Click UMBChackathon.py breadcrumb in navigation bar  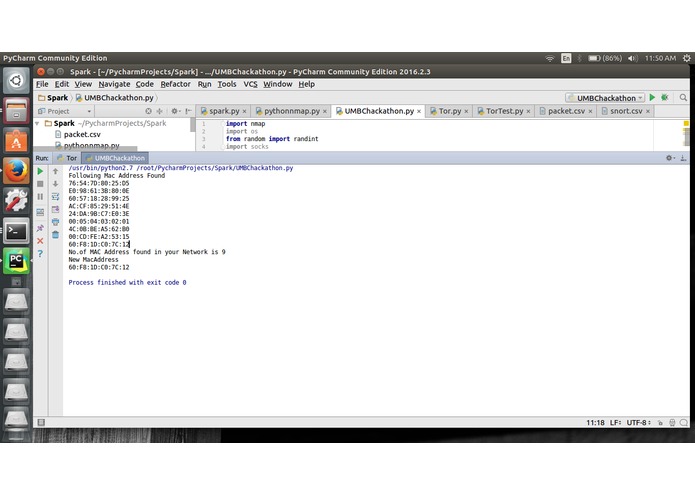[x=115, y=98]
